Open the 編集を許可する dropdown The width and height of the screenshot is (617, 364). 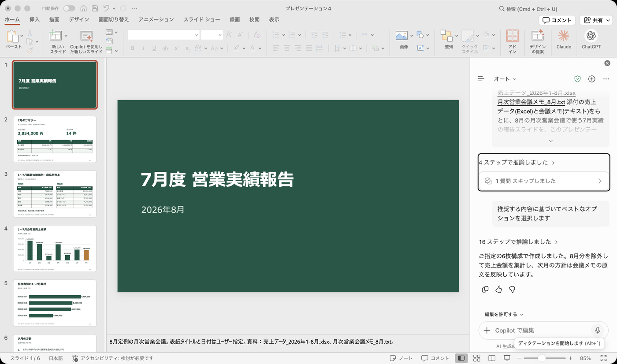[504, 314]
